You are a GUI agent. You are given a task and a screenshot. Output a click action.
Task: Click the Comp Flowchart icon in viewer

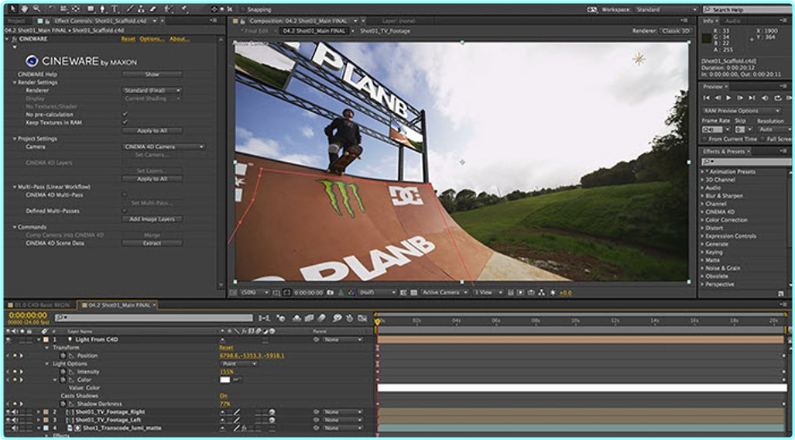point(541,292)
